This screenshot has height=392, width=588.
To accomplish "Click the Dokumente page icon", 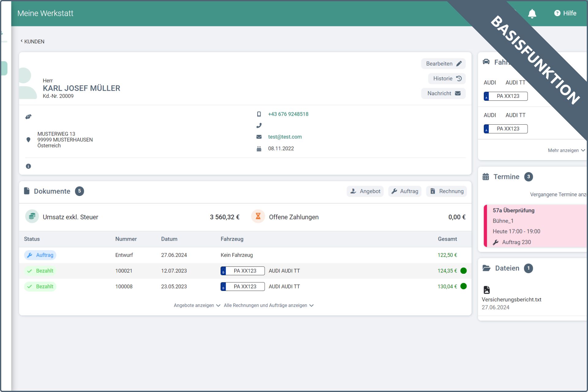I will coord(27,191).
